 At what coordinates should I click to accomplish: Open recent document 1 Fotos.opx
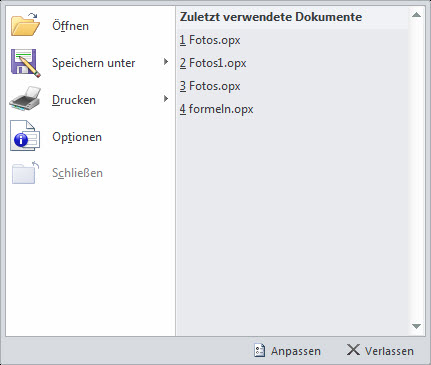[210, 40]
